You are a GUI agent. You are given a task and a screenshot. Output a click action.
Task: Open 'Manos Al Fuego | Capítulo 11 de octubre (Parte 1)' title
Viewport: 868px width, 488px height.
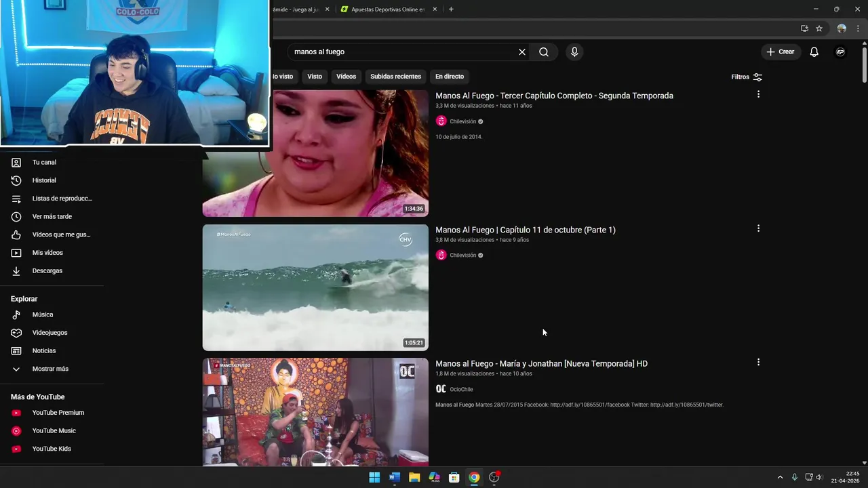(x=526, y=230)
